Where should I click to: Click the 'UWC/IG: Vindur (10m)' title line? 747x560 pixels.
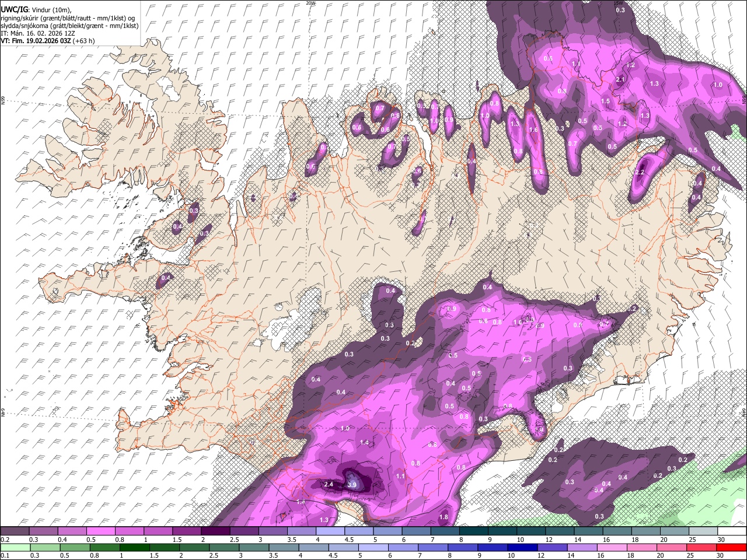click(36, 9)
